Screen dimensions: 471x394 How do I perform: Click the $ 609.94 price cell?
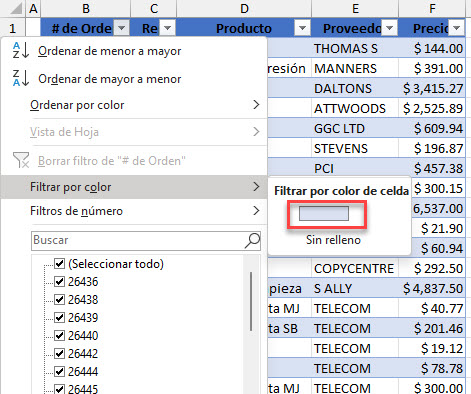point(432,128)
